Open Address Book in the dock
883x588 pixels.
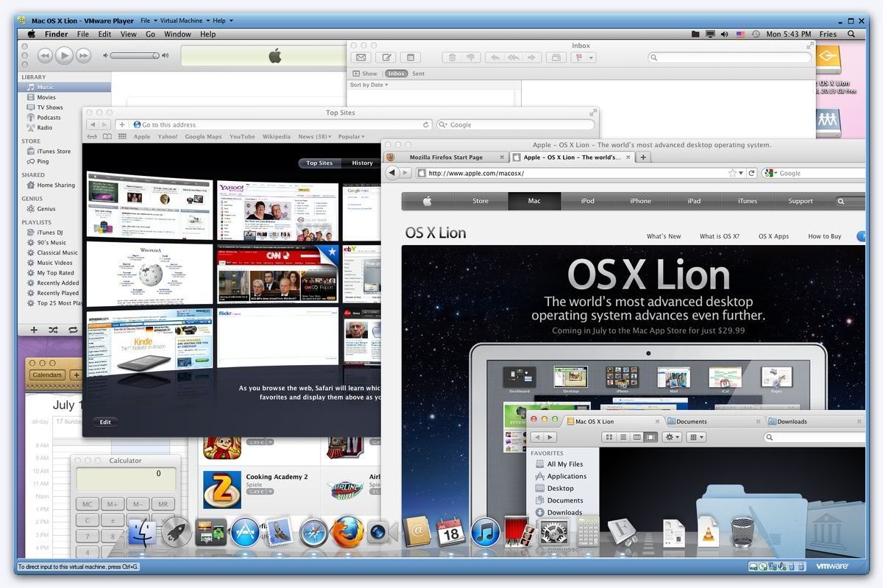coord(416,531)
